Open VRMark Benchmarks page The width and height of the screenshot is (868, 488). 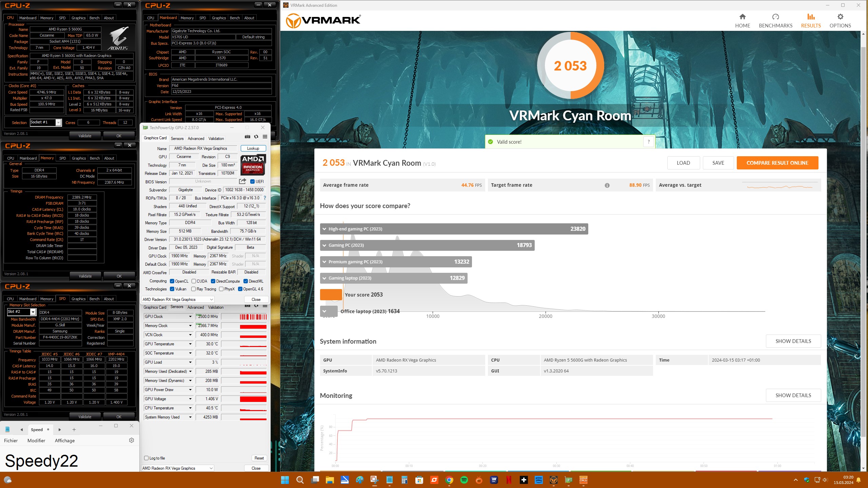[775, 21]
